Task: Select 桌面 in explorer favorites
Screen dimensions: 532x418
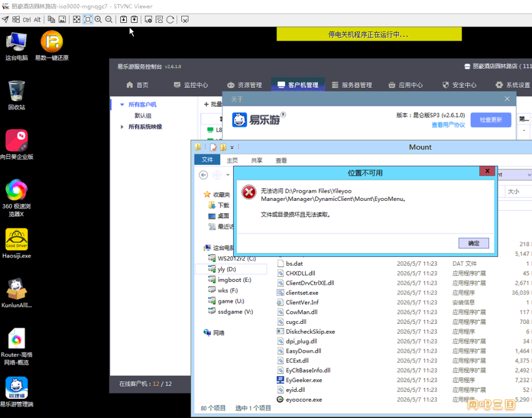Action: click(x=219, y=216)
